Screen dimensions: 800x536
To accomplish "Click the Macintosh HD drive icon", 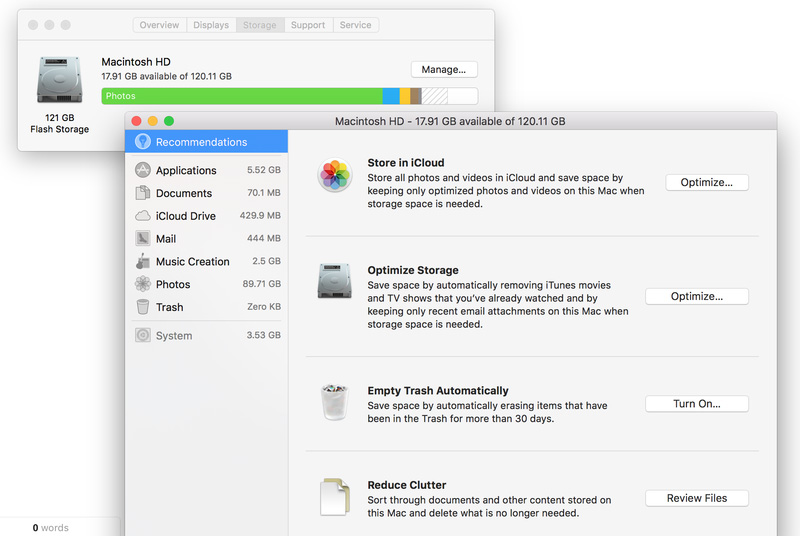I will pyautogui.click(x=59, y=79).
